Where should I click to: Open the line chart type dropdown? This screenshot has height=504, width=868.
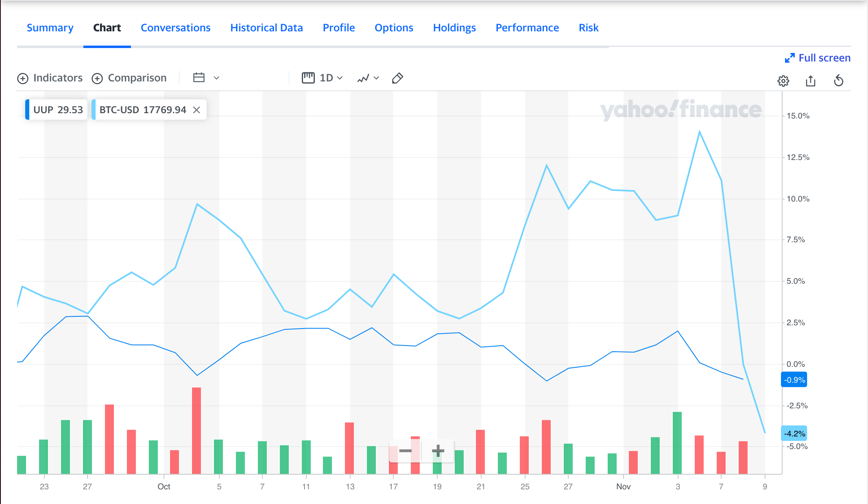click(x=368, y=78)
